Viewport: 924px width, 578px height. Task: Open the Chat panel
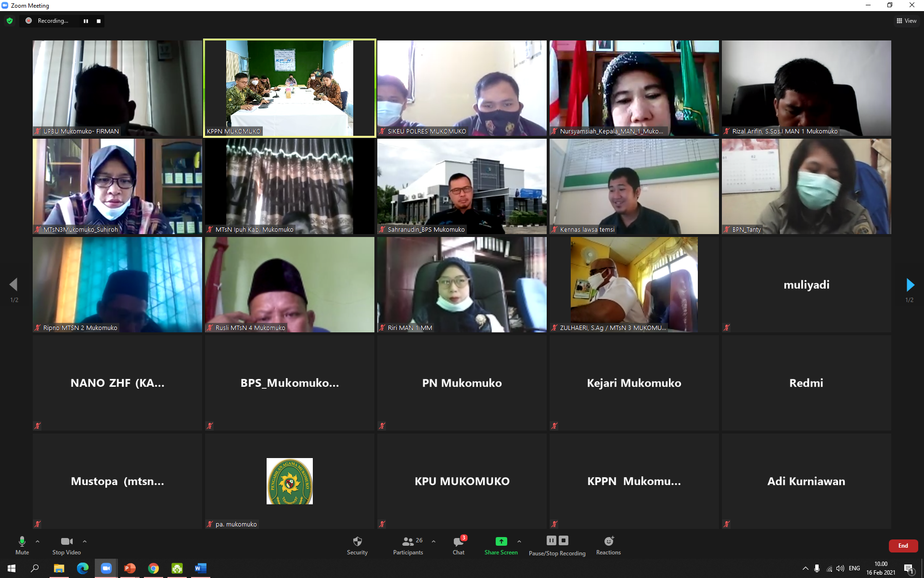click(459, 546)
